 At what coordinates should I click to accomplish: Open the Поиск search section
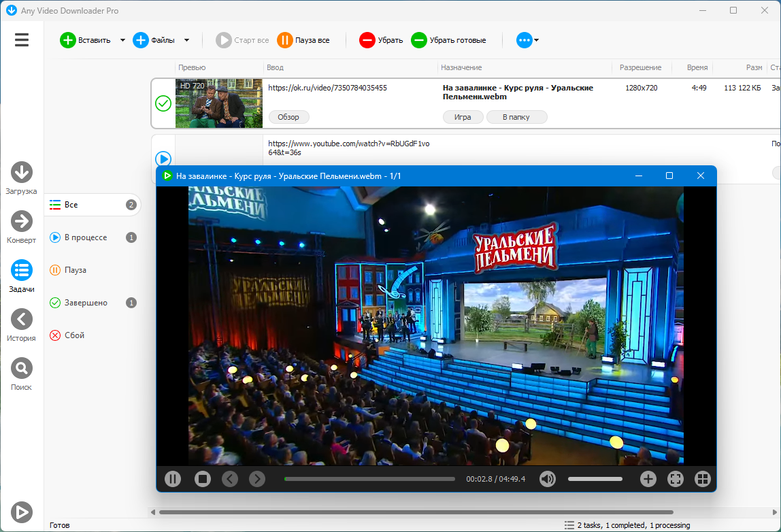(21, 374)
